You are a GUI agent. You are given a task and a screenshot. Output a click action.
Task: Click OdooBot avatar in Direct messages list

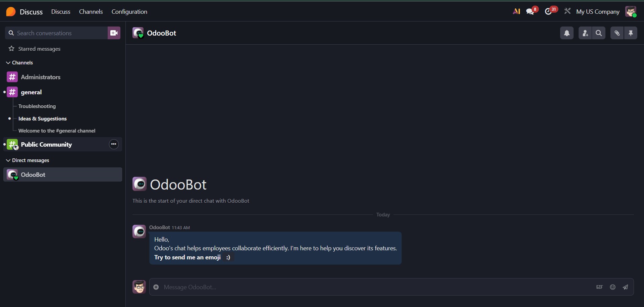point(12,174)
